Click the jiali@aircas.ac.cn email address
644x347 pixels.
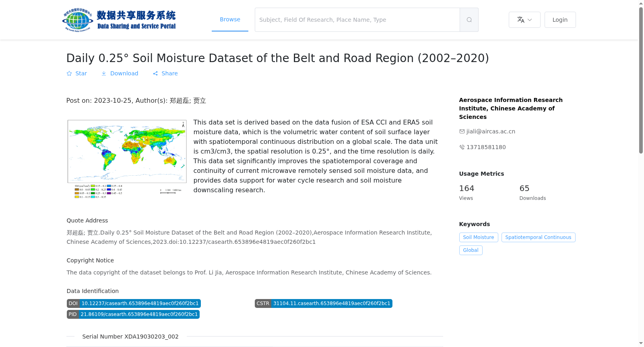point(491,131)
